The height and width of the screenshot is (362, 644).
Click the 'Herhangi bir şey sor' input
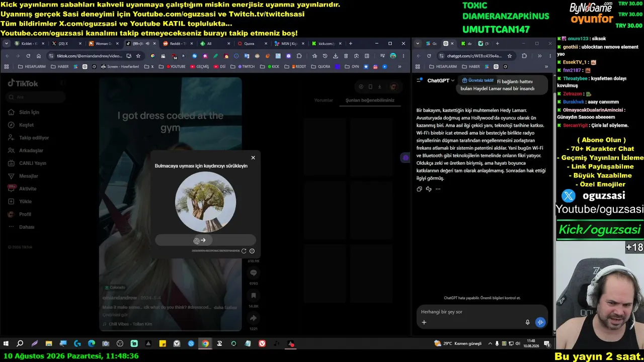point(482,312)
